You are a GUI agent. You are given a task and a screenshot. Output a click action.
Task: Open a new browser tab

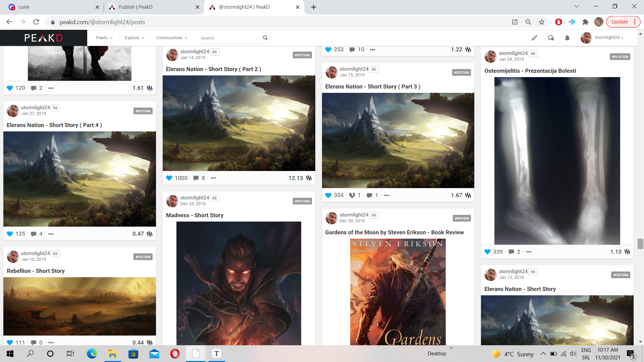pos(314,7)
